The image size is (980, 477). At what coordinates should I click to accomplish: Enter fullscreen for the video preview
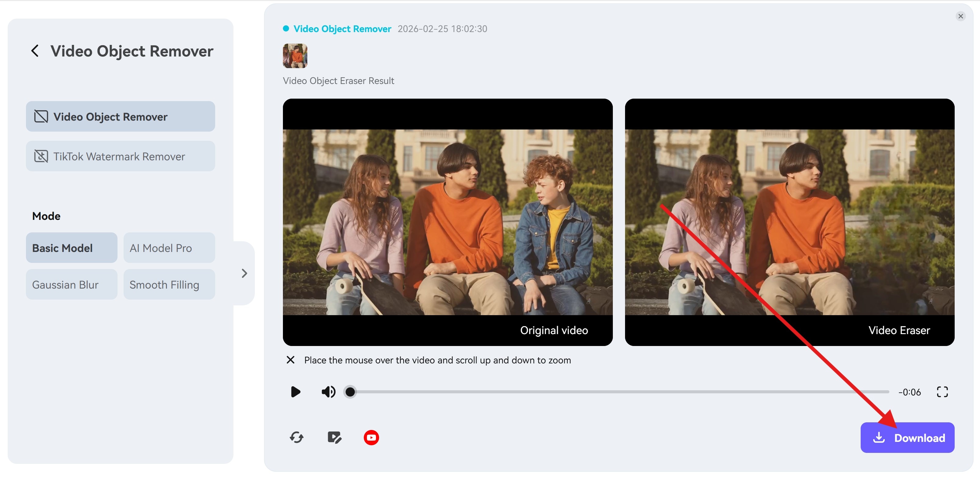coord(942,392)
